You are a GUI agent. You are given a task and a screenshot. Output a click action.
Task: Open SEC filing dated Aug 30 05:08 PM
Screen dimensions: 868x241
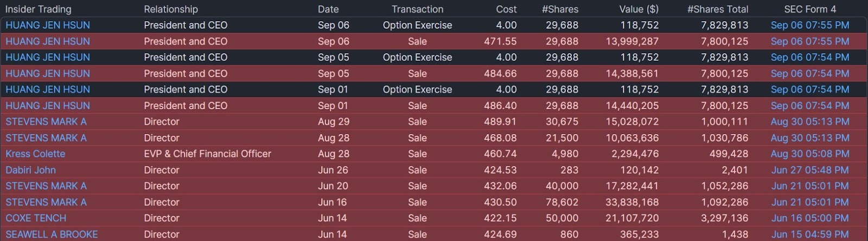click(x=809, y=154)
